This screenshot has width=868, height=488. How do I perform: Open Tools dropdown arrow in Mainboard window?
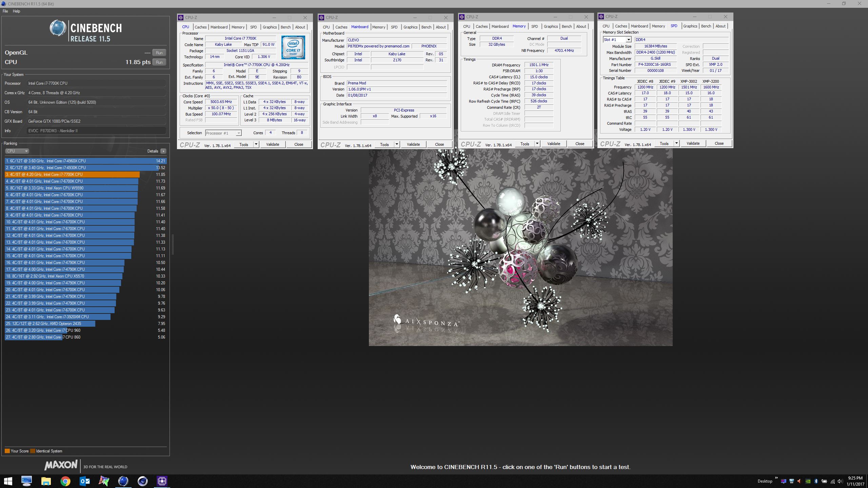click(x=397, y=144)
